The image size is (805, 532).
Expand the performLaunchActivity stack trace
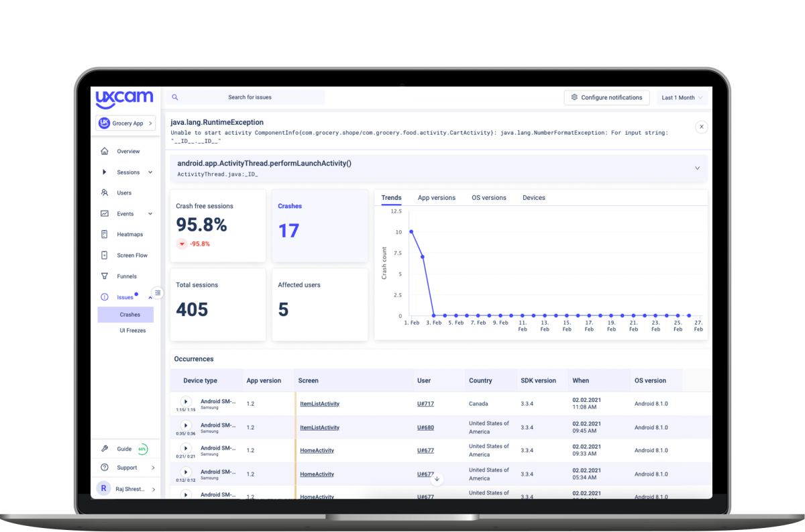(697, 168)
